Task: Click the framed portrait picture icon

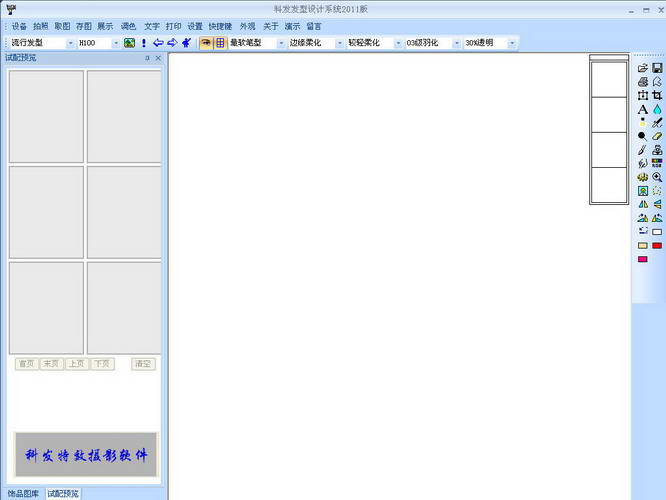Action: point(643,191)
